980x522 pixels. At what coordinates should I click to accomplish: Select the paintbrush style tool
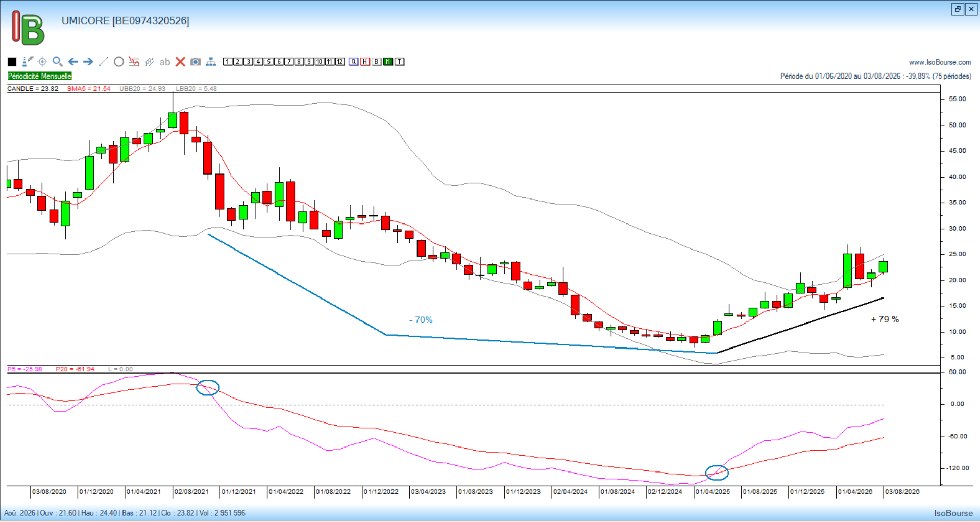[x=28, y=62]
